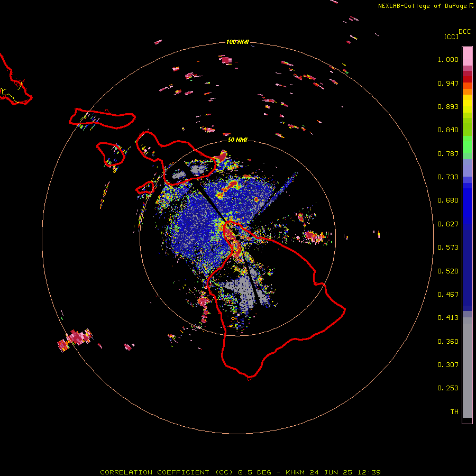Select the 0.840 scale value
Viewport: 476px width, 476px height.
448,130
